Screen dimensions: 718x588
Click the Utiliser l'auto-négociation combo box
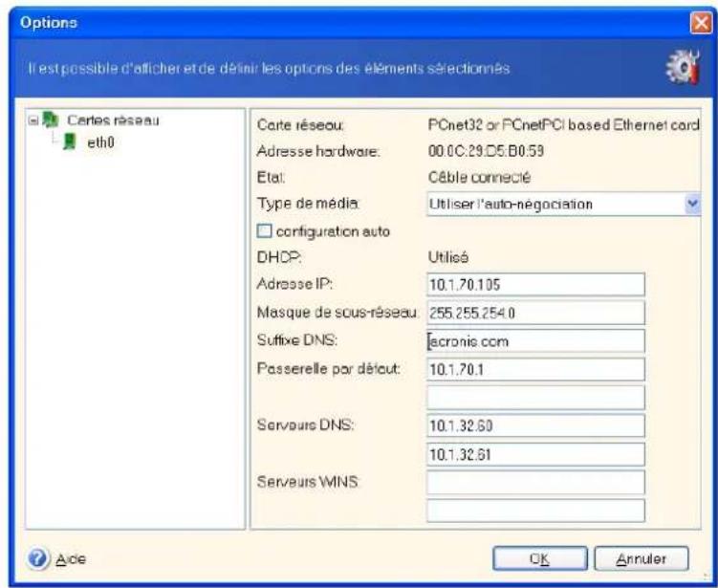tap(563, 204)
